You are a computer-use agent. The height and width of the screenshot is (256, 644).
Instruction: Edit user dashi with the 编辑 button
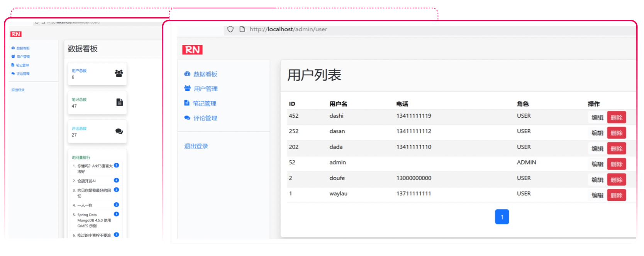597,117
